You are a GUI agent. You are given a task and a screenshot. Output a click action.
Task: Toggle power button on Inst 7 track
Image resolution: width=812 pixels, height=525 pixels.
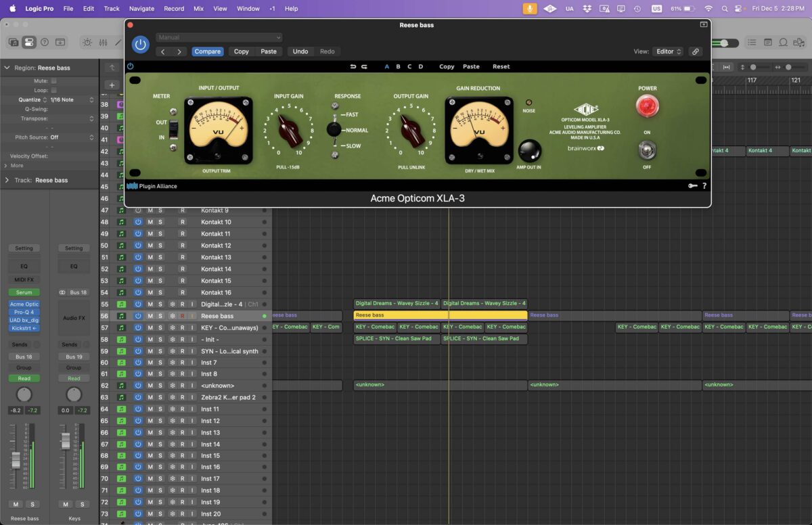click(138, 363)
